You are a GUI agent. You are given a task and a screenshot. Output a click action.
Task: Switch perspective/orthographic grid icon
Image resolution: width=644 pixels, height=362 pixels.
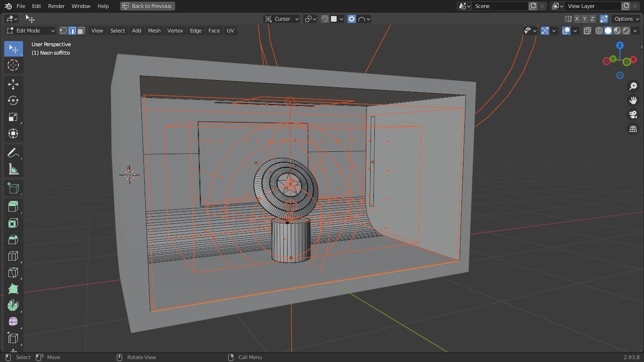coord(633,129)
